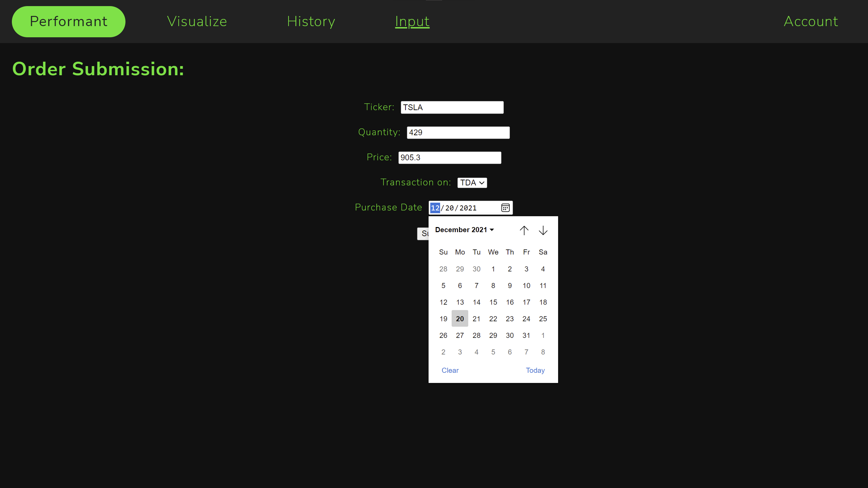The height and width of the screenshot is (488, 868).
Task: Select December 25 in calendar
Action: [x=543, y=319]
